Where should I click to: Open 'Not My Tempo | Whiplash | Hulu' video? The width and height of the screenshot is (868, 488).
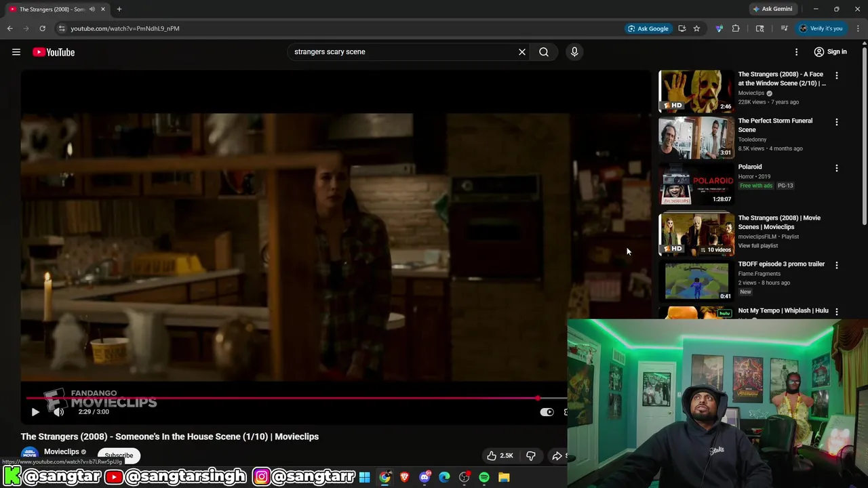(783, 310)
